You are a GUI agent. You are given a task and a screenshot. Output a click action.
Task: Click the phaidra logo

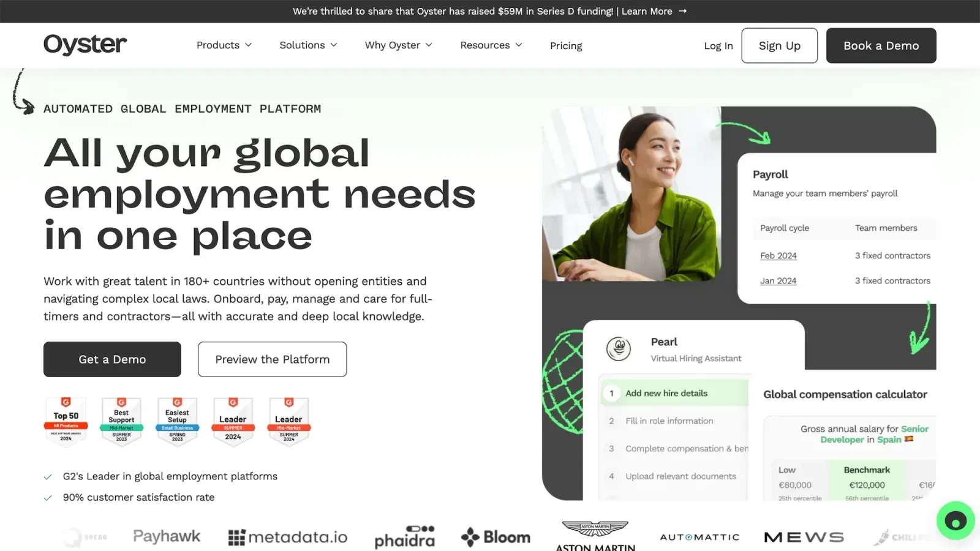pyautogui.click(x=405, y=537)
